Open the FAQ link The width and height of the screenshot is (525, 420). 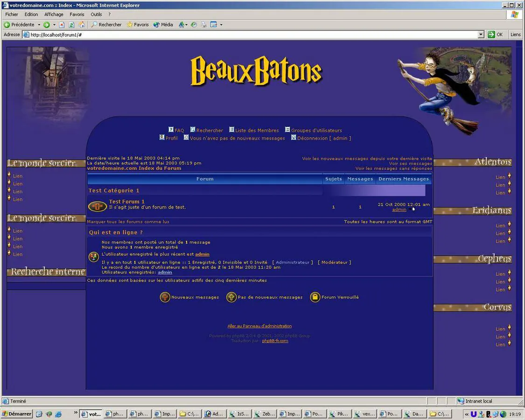click(x=179, y=130)
